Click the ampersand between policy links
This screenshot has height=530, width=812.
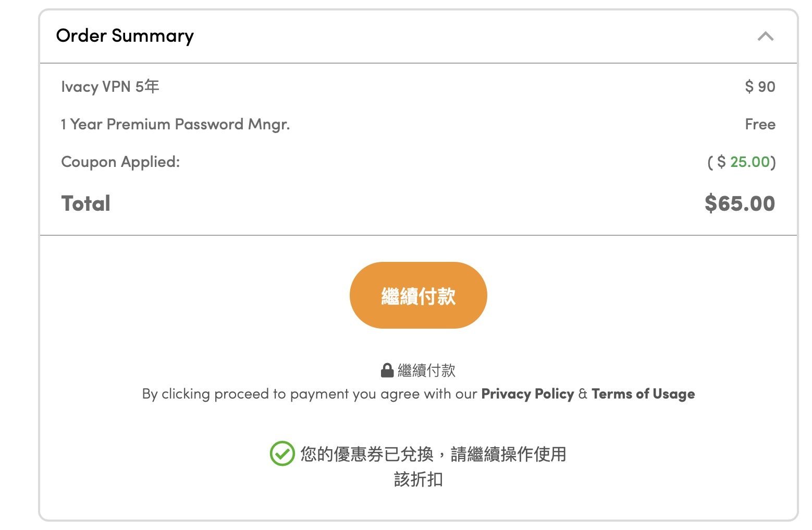click(x=583, y=394)
